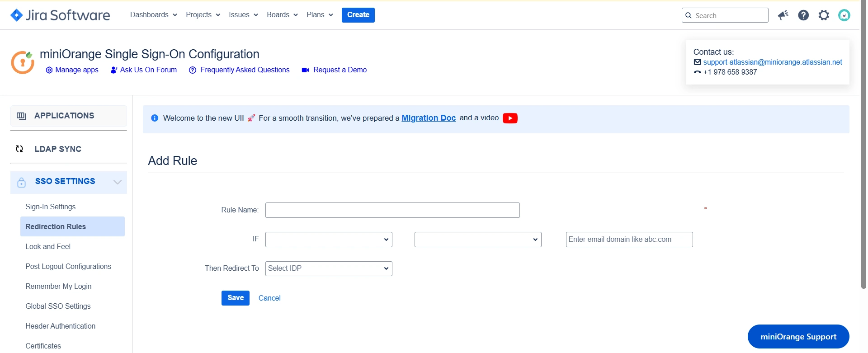Screen dimensions: 868x353
Task: Open the Select IDP dropdown
Action: [x=328, y=269]
